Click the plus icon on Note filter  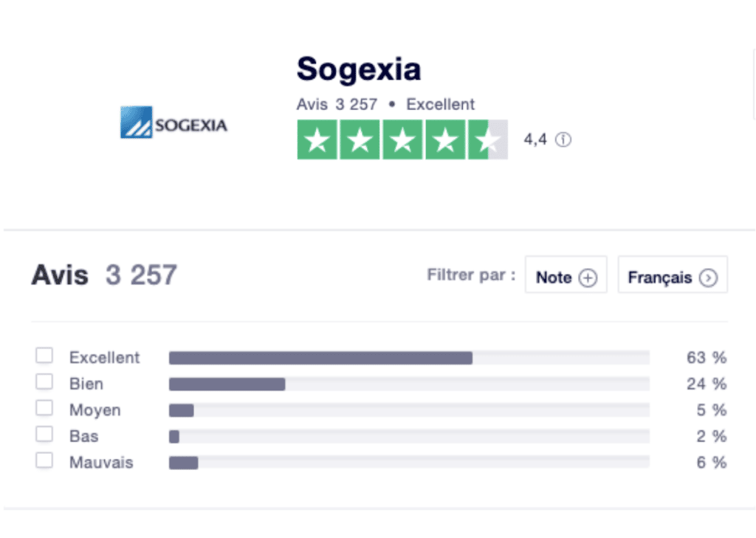tap(588, 278)
